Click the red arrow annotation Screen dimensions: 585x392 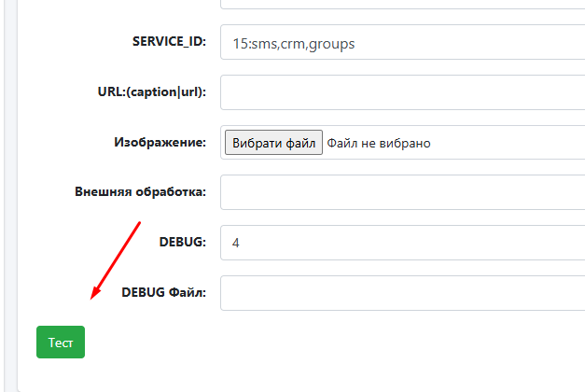click(115, 261)
